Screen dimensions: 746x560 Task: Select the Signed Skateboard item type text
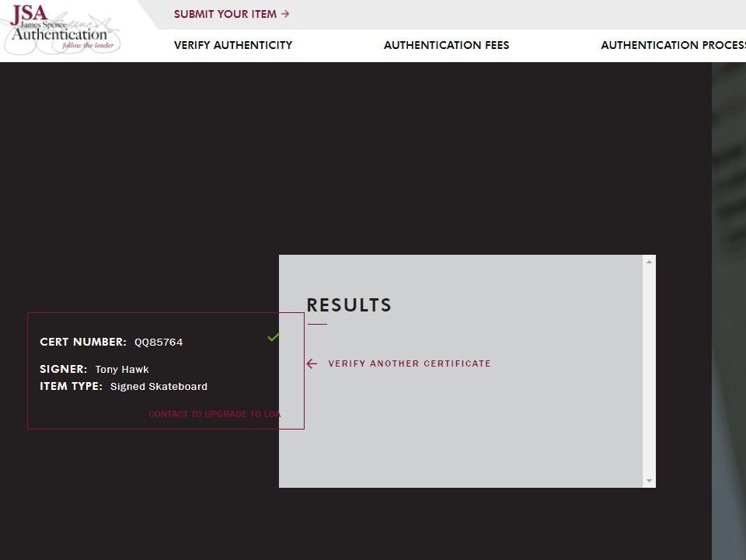[x=159, y=387]
